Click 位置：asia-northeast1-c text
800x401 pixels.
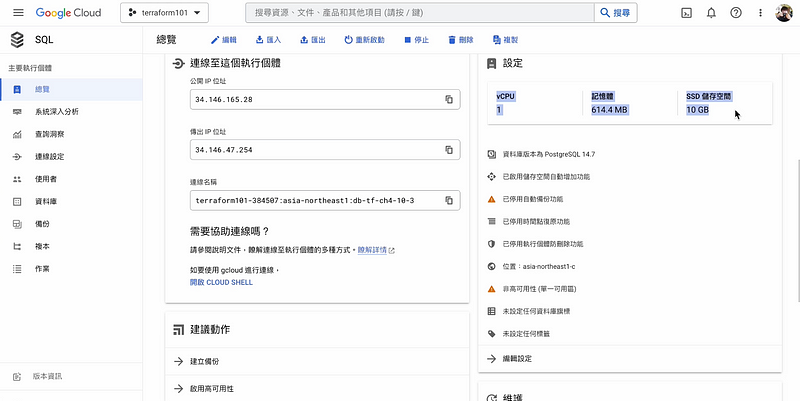pos(539,266)
